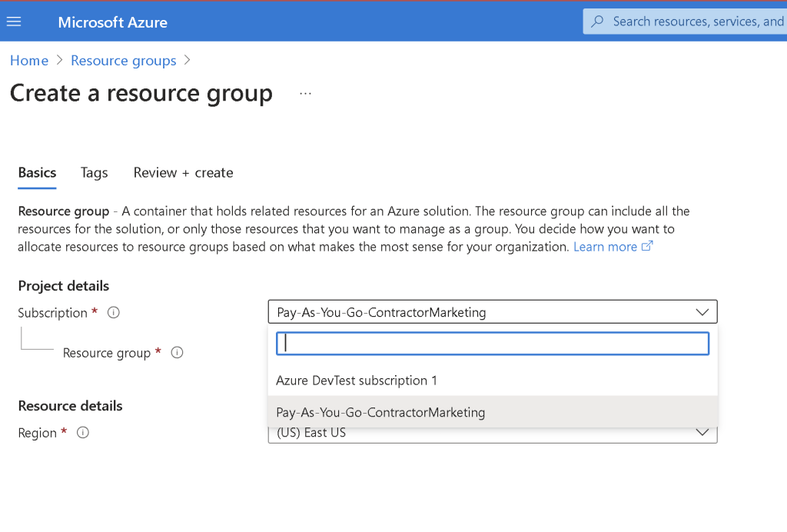Click the search magnifier icon

tap(597, 21)
